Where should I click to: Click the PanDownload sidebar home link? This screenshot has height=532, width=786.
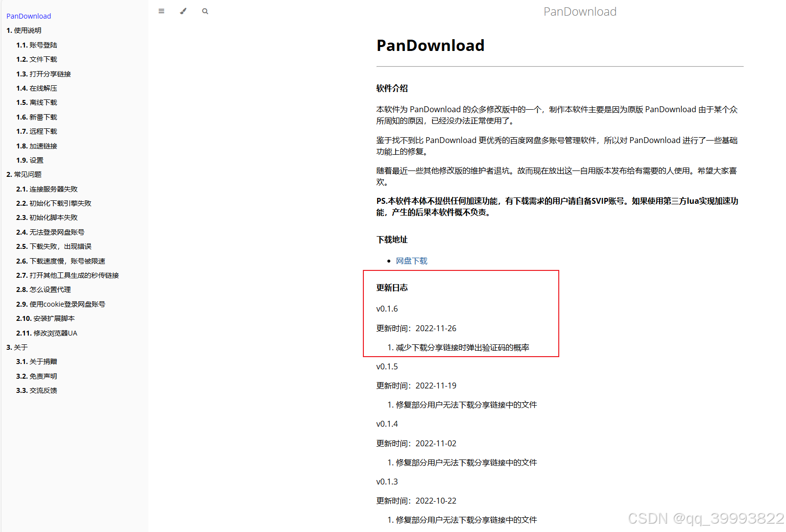[x=28, y=16]
